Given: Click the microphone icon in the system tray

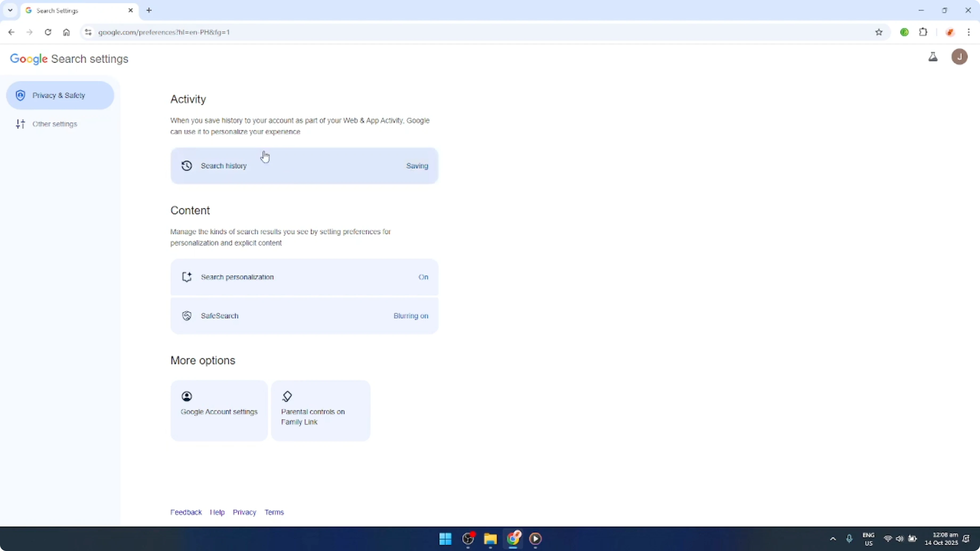Looking at the screenshot, I should click(x=850, y=539).
